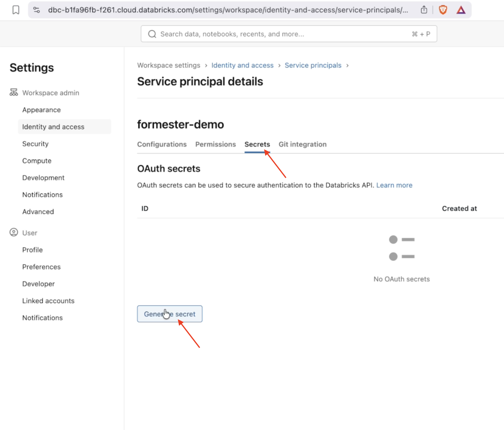Open Notifications under User section
The width and height of the screenshot is (504, 430).
(x=42, y=318)
